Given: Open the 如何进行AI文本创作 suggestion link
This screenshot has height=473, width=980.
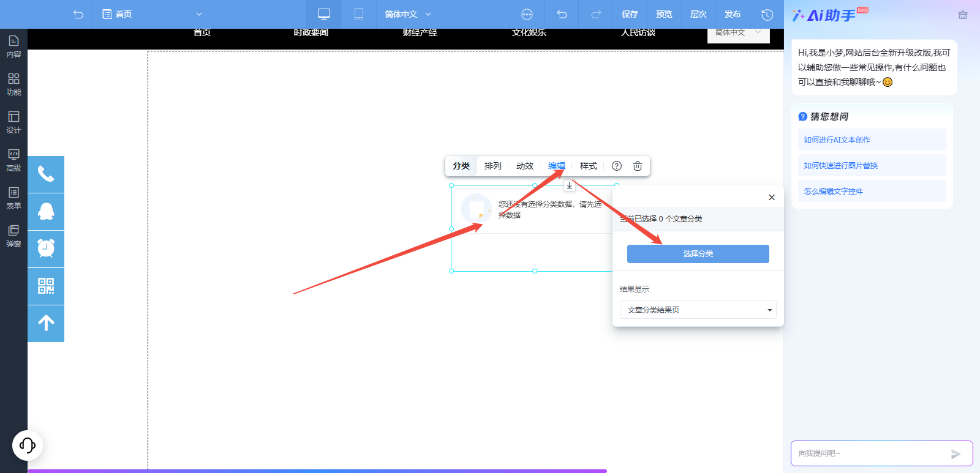Looking at the screenshot, I should click(x=837, y=140).
